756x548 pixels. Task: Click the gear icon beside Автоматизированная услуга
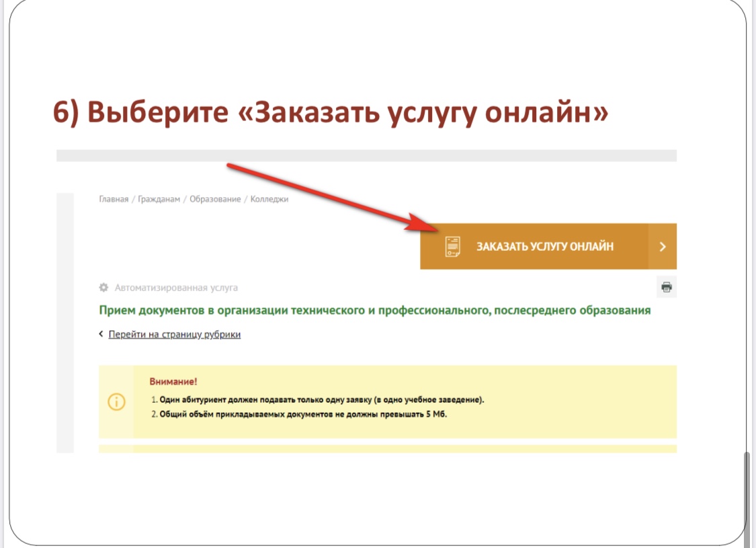point(103,288)
